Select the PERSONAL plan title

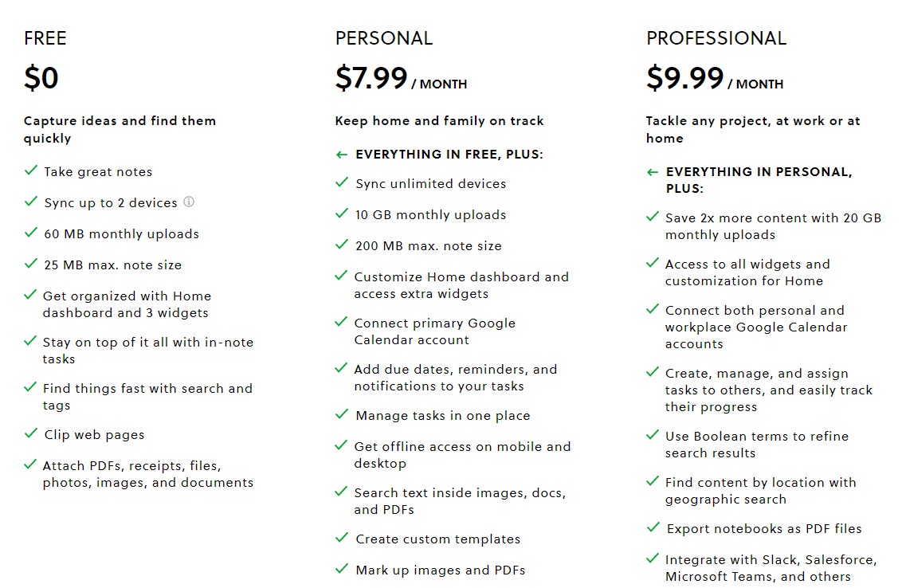tap(383, 38)
